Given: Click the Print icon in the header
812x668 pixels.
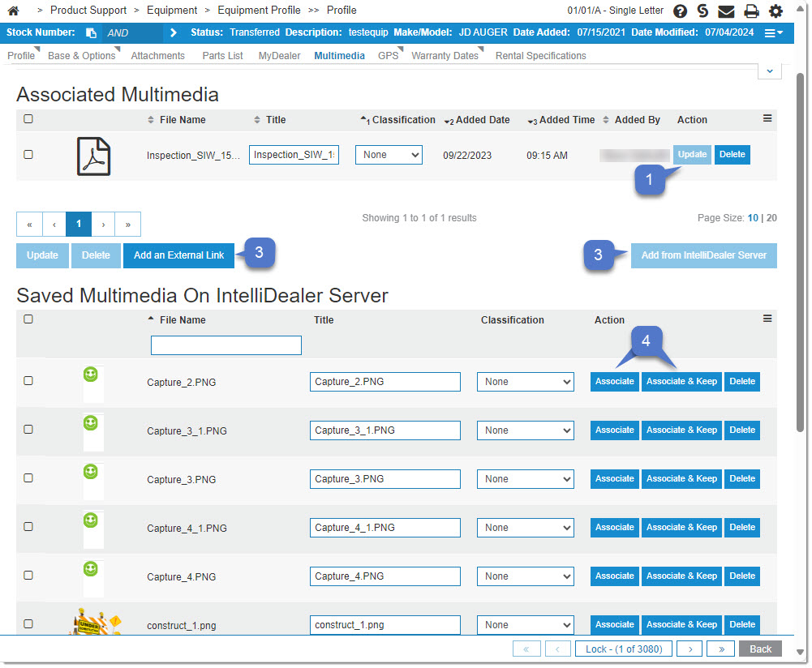Looking at the screenshot, I should tap(751, 11).
